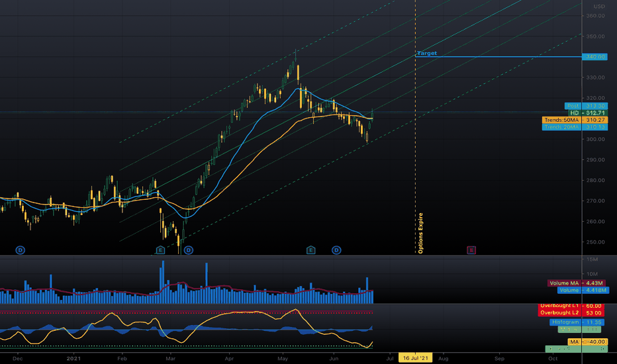Open the May earnings E marker
This screenshot has height=364, width=617.
[x=311, y=250]
